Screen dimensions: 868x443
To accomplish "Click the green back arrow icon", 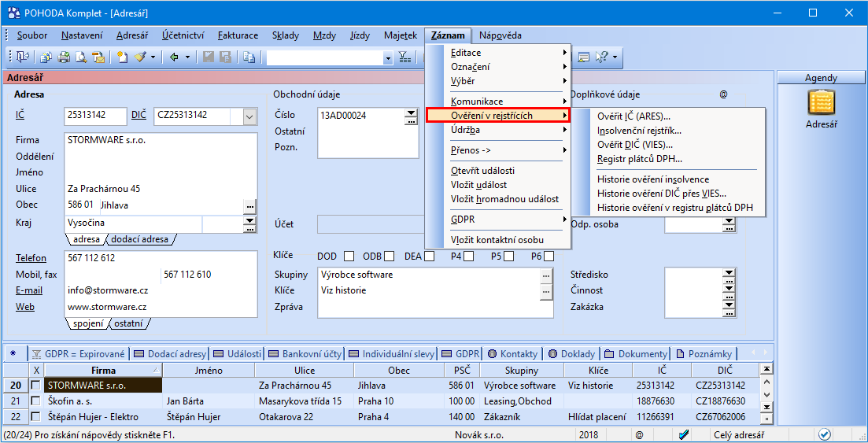I will tap(173, 57).
